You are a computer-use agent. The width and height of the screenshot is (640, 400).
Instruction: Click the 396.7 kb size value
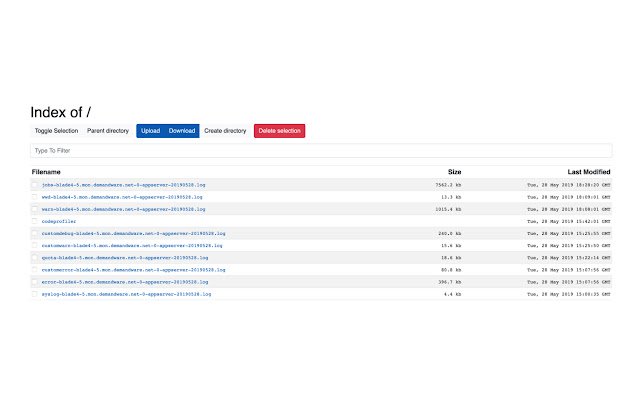coord(450,282)
